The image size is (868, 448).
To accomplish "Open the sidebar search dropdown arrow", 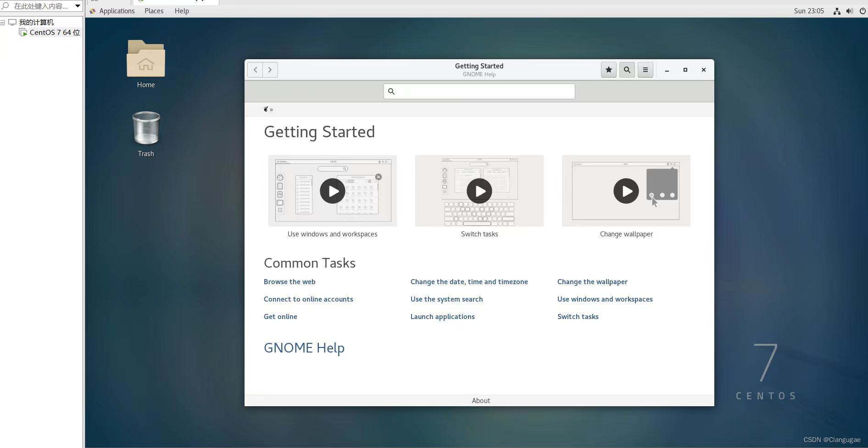I will pos(78,6).
